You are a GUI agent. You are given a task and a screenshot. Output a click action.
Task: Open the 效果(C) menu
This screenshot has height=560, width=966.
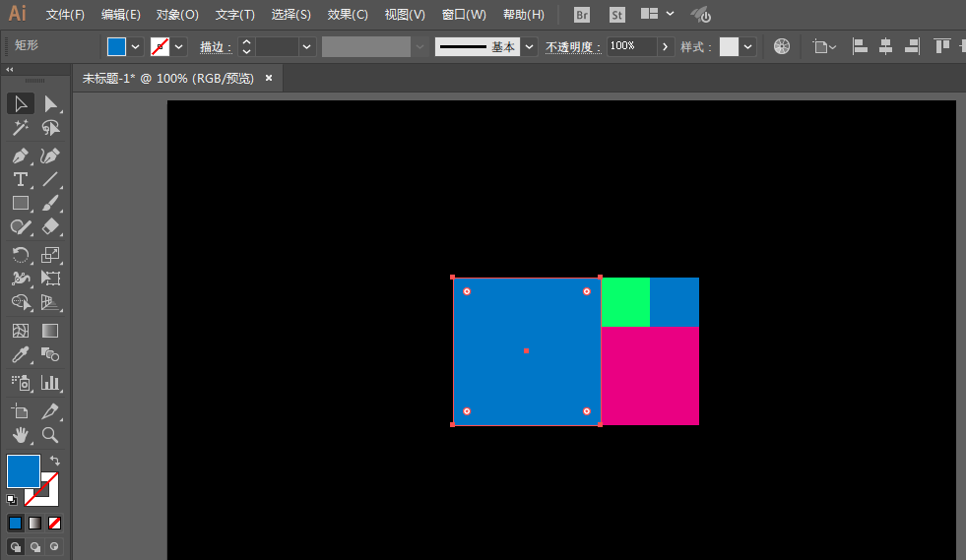[348, 15]
